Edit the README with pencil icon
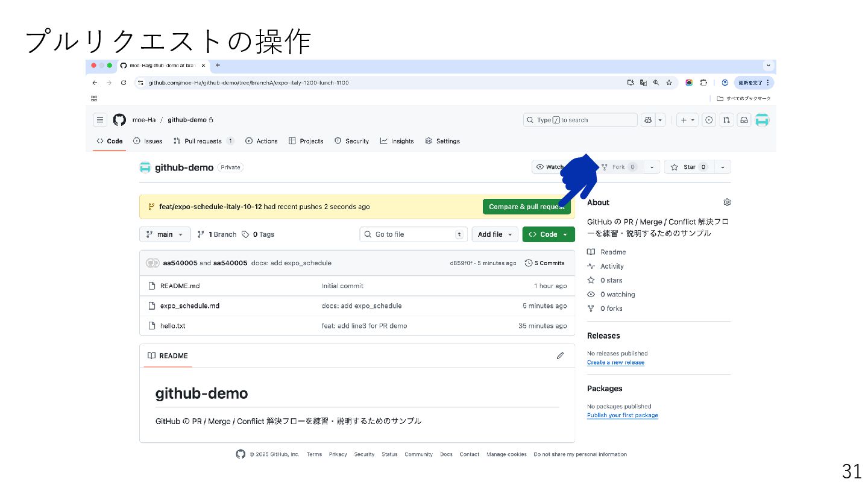The height and width of the screenshot is (488, 868). point(560,355)
